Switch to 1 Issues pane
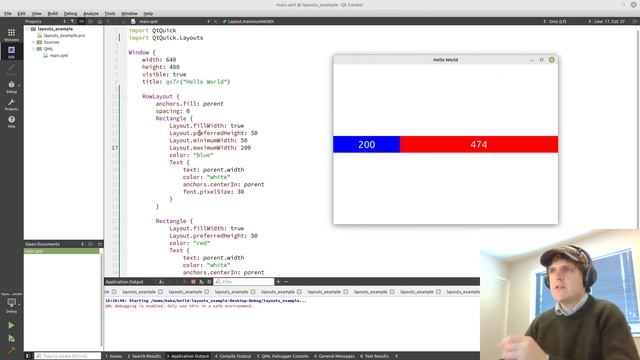 pyautogui.click(x=113, y=356)
